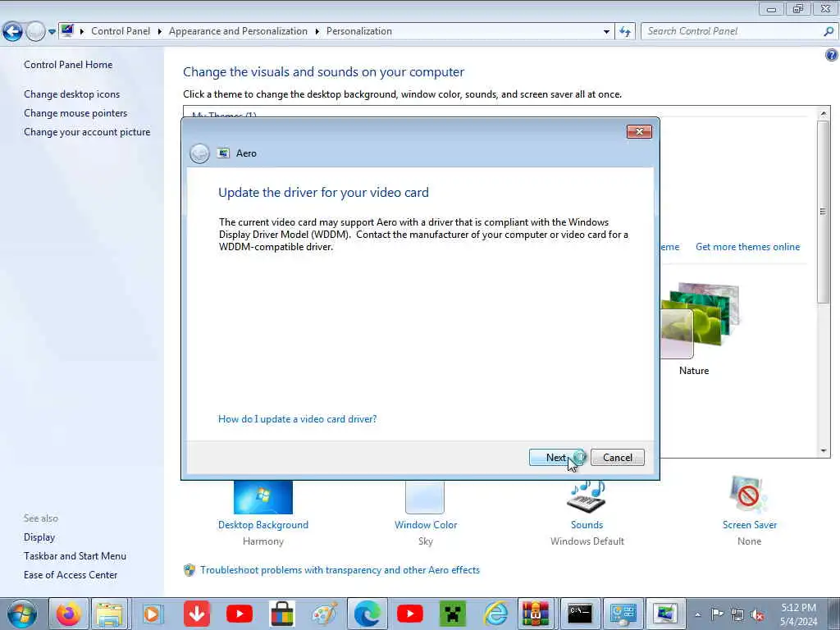Open Windows Explorer from taskbar

click(x=109, y=614)
